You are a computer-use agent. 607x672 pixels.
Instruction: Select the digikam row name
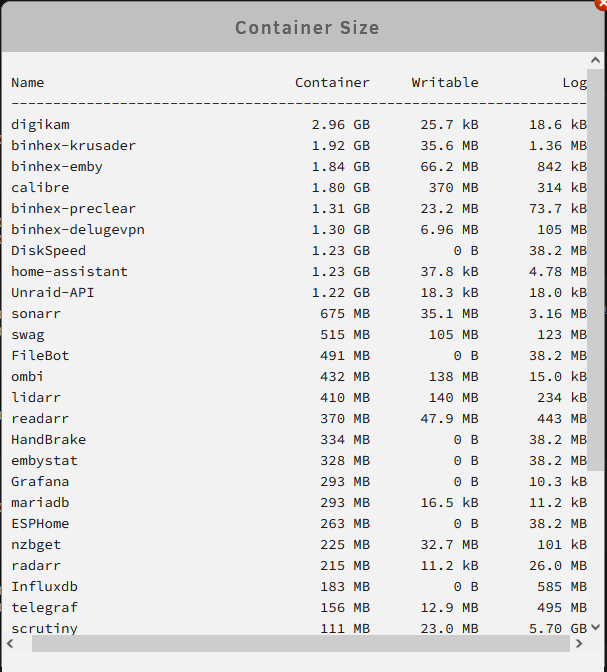coord(40,125)
